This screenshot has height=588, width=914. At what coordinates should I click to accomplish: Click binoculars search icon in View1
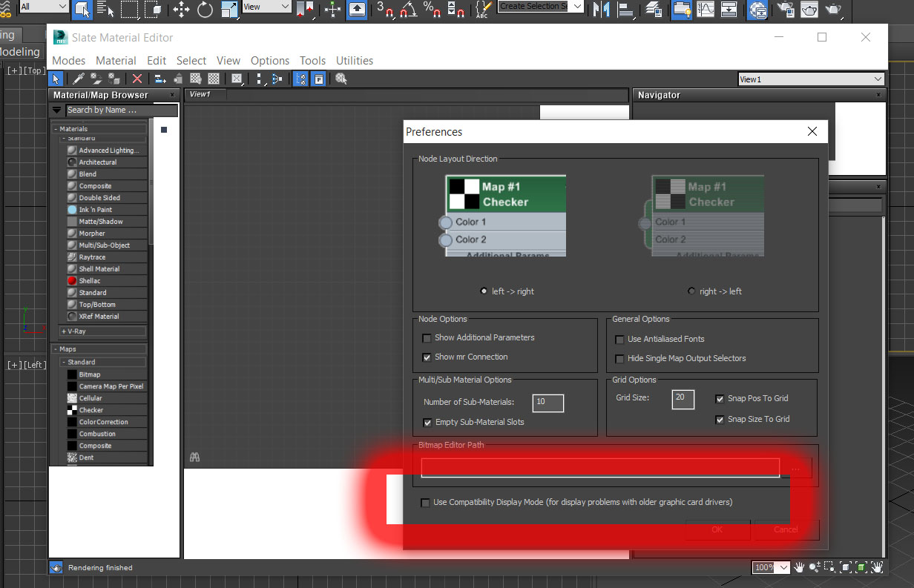tap(195, 457)
